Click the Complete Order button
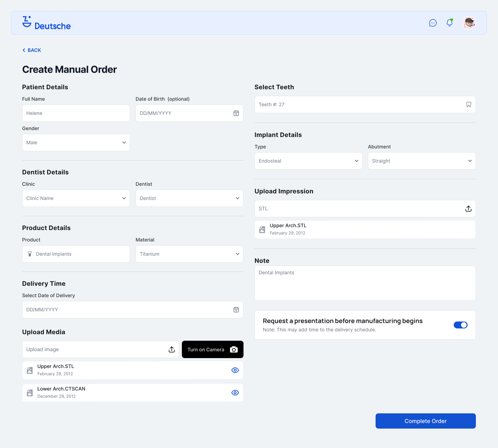This screenshot has width=498, height=448. tap(426, 421)
